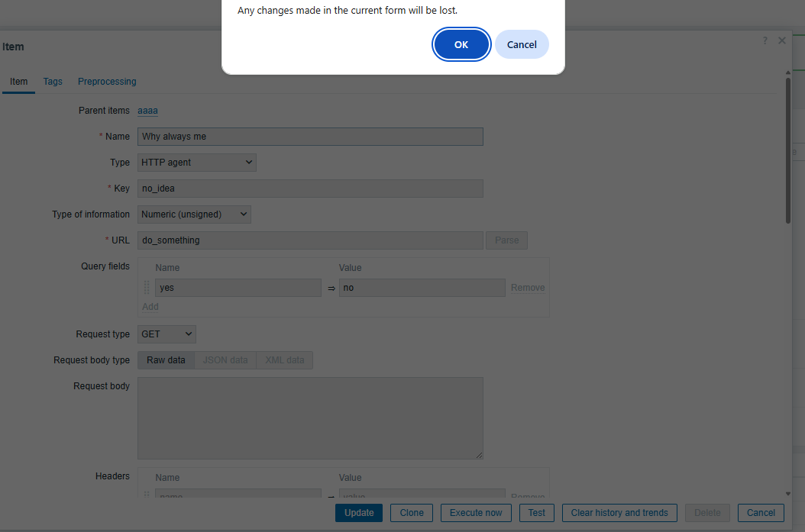
Task: Close the Item form with the X icon
Action: (782, 40)
